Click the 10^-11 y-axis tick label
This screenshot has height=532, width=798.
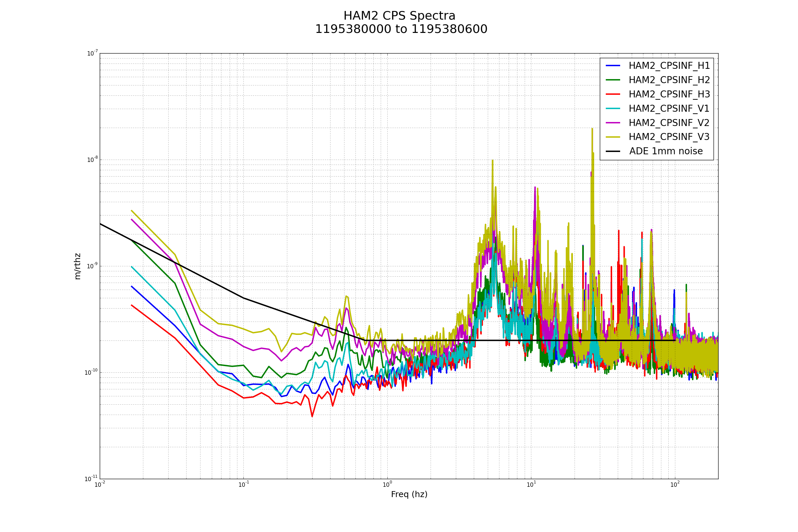coord(91,479)
